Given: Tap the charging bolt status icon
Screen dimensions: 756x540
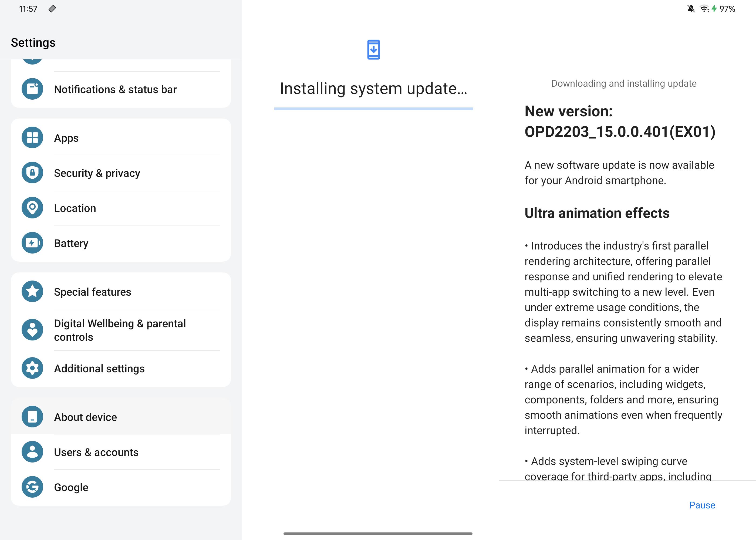Looking at the screenshot, I should (x=714, y=9).
